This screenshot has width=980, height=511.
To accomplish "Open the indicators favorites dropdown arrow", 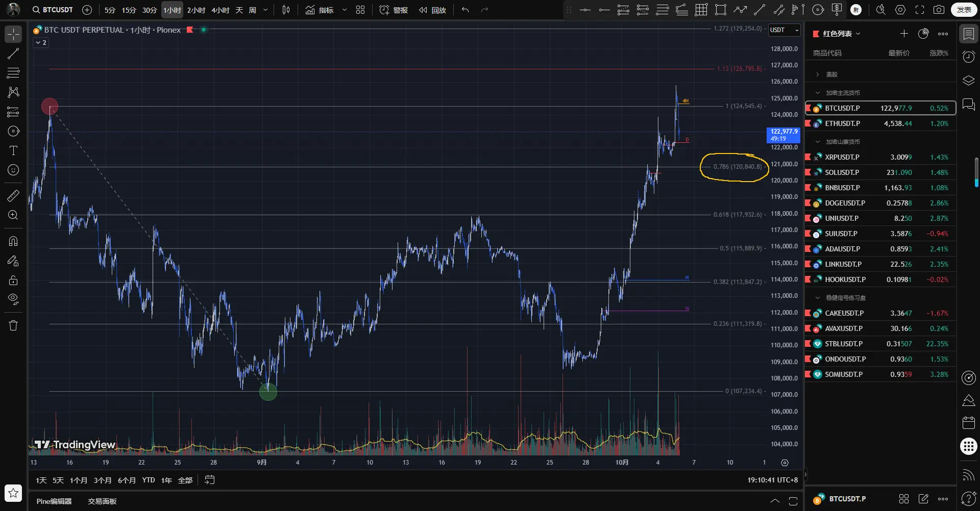I will (345, 10).
